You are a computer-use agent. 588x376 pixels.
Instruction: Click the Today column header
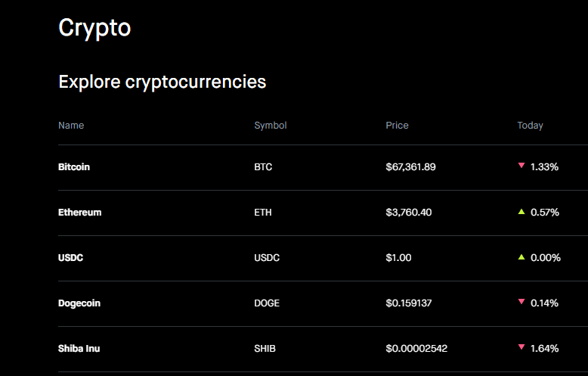point(530,126)
